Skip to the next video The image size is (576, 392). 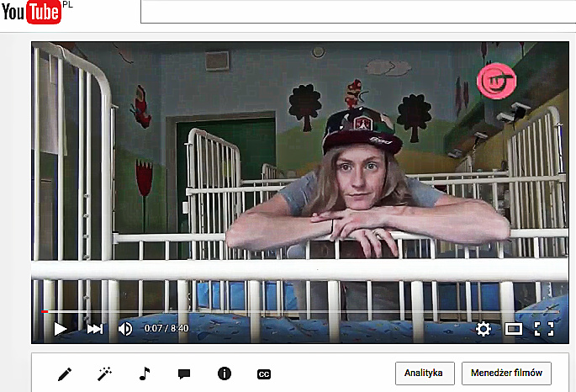[95, 329]
